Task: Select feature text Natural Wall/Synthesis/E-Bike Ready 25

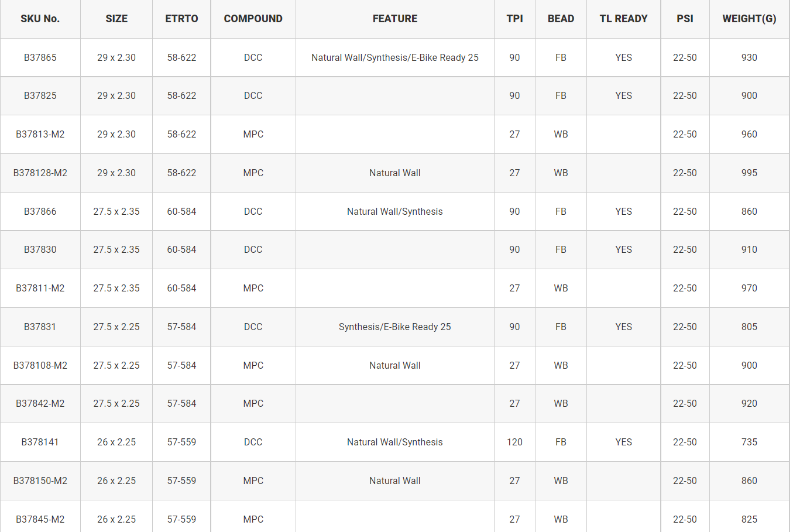Action: [x=395, y=57]
